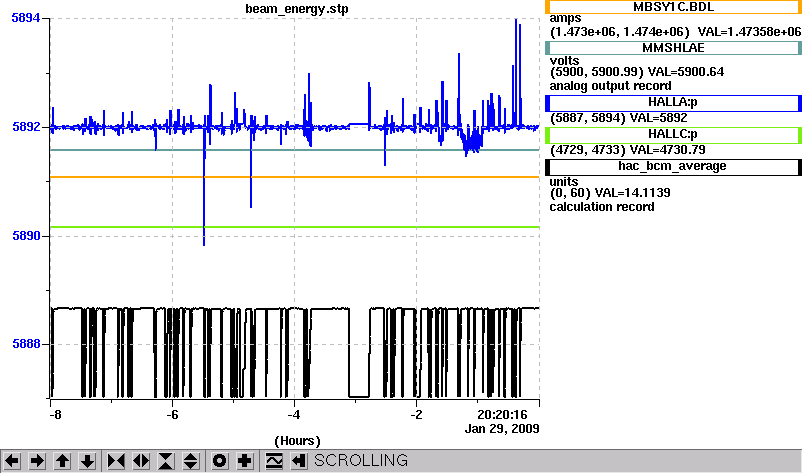Click the 20:20:16 timestamp label
Image resolution: width=802 pixels, height=473 pixels.
point(502,415)
